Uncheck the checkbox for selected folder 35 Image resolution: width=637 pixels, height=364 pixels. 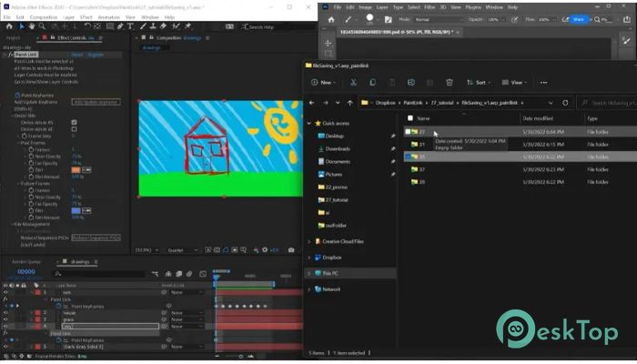pyautogui.click(x=408, y=157)
